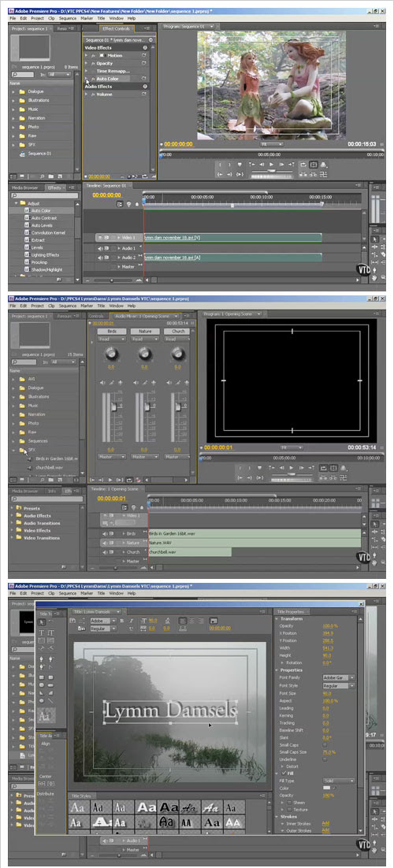Reset the Motion effect in Effect Controls
This screenshot has height=868, width=394.
(144, 55)
